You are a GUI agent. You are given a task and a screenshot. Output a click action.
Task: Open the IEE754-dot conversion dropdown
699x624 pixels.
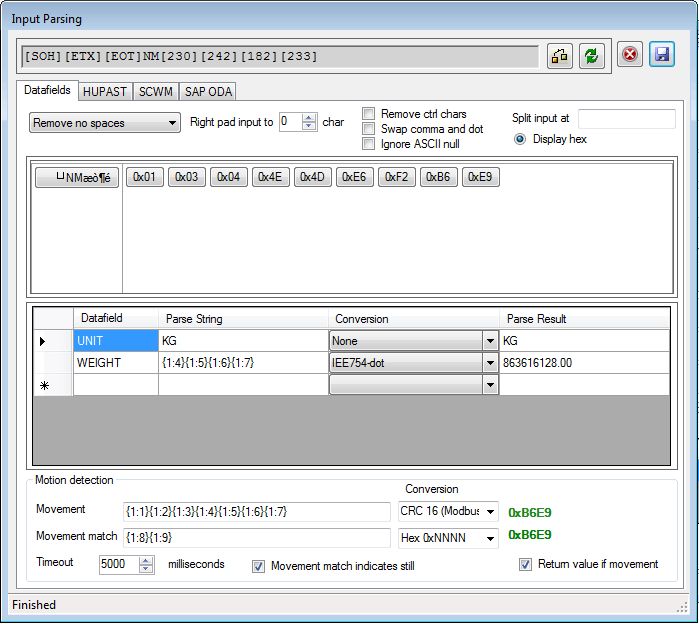pyautogui.click(x=490, y=363)
